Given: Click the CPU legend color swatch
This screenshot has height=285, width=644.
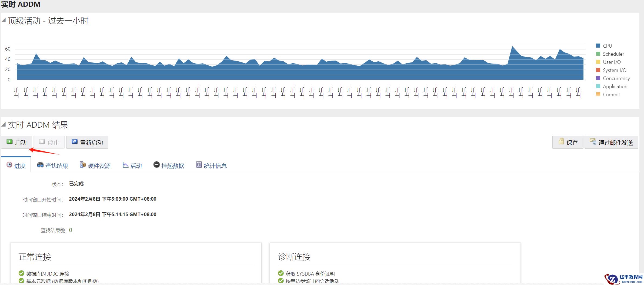Looking at the screenshot, I should click(598, 45).
